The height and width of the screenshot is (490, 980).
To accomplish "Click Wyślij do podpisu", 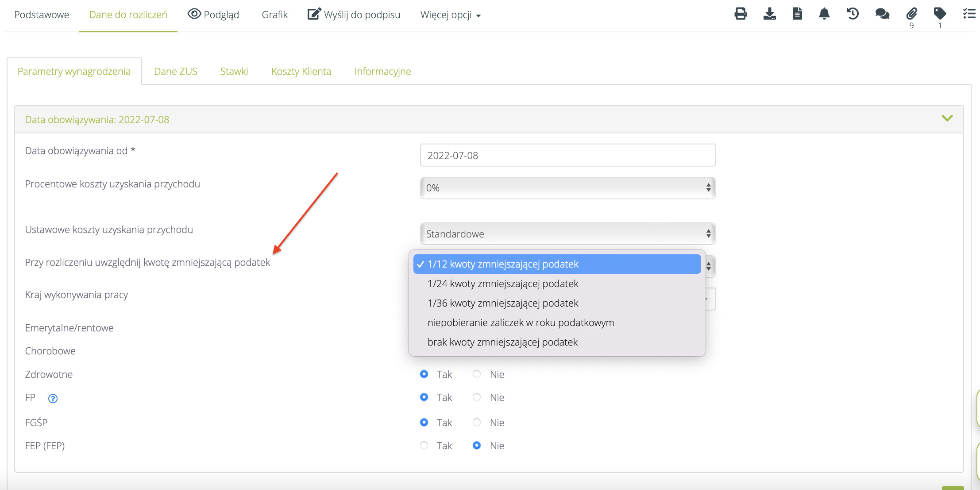I will click(x=354, y=15).
